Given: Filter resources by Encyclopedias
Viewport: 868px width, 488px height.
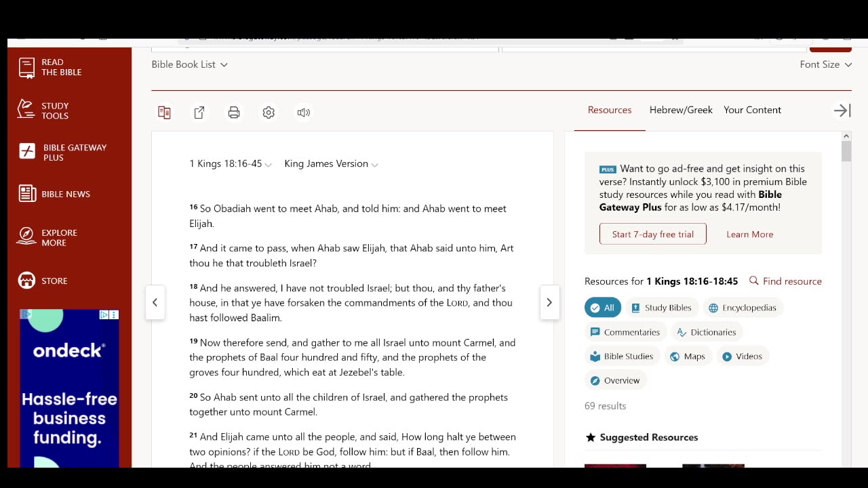Looking at the screenshot, I should (x=742, y=308).
